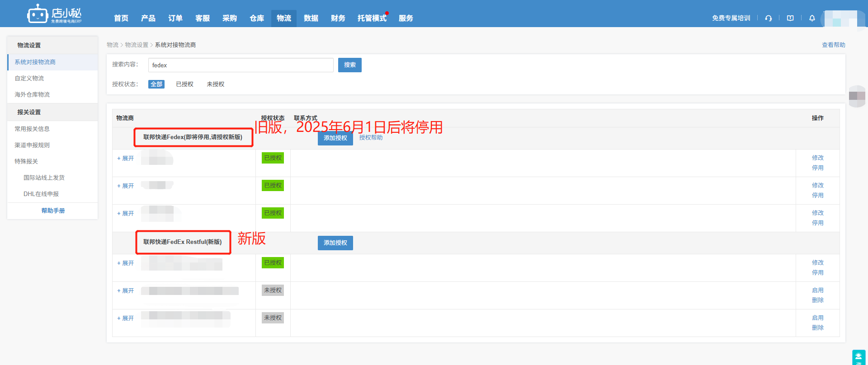Click 删除 for last 未授权 Restful account
Viewport: 868px width, 365px height.
pos(818,328)
